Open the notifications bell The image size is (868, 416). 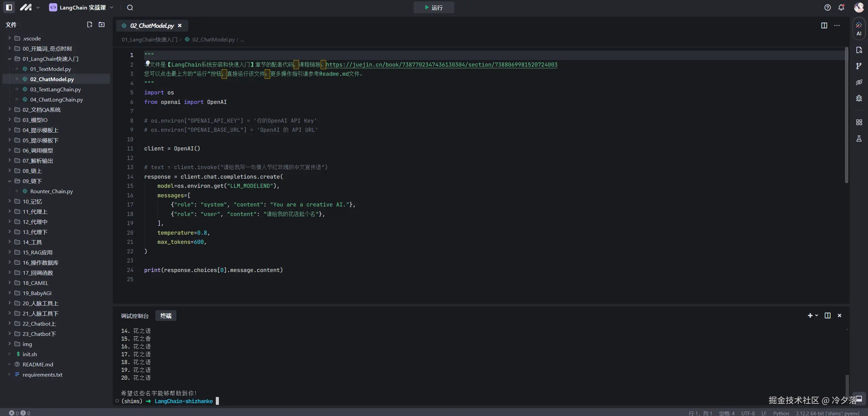[841, 7]
